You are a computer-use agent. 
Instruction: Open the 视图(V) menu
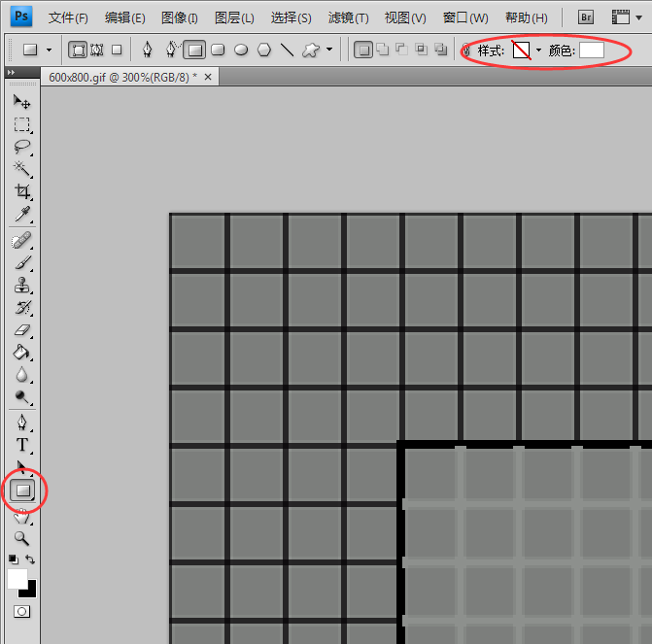coord(405,17)
